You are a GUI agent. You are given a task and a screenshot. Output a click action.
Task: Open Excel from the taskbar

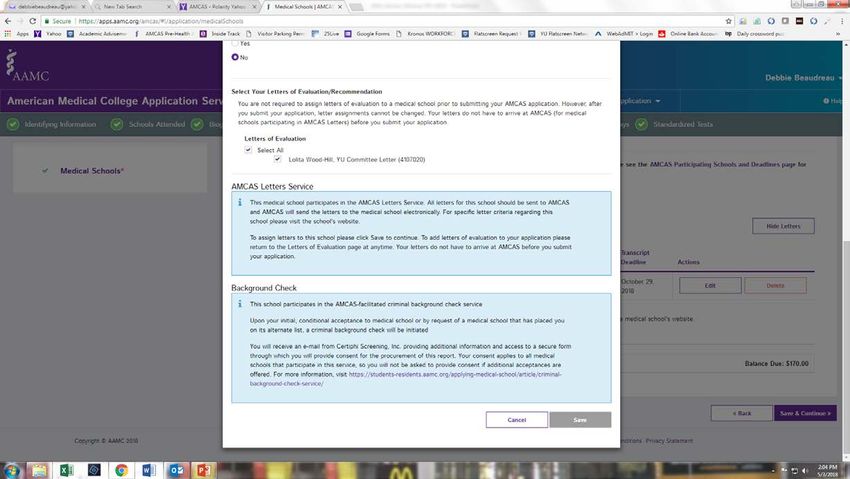click(x=67, y=470)
